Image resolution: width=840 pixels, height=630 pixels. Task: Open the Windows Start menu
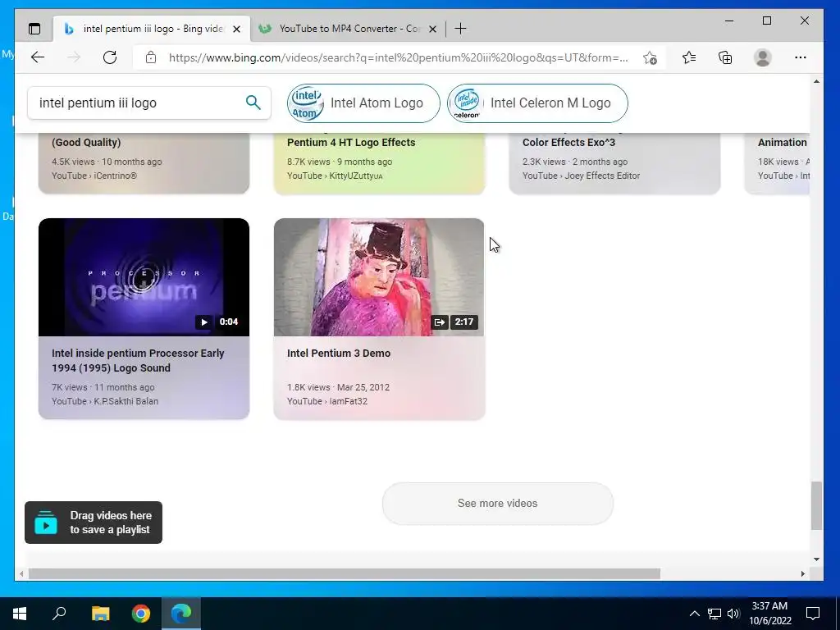coord(20,614)
